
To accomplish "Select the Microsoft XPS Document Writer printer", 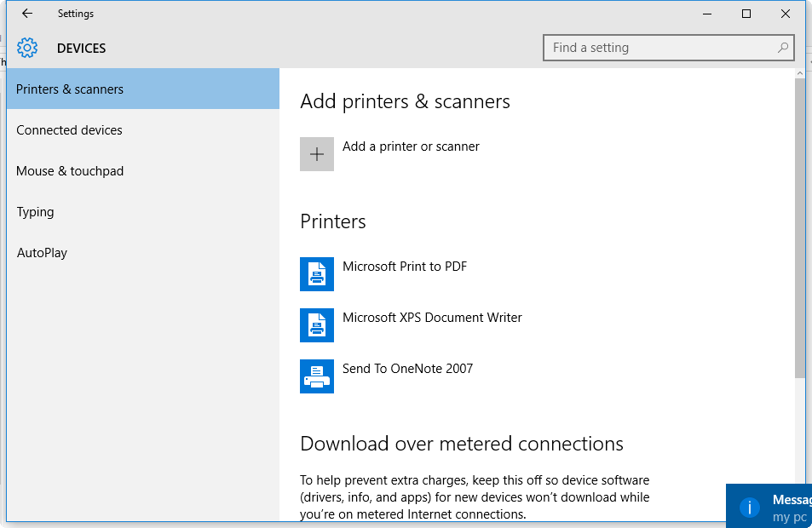I will click(x=432, y=317).
